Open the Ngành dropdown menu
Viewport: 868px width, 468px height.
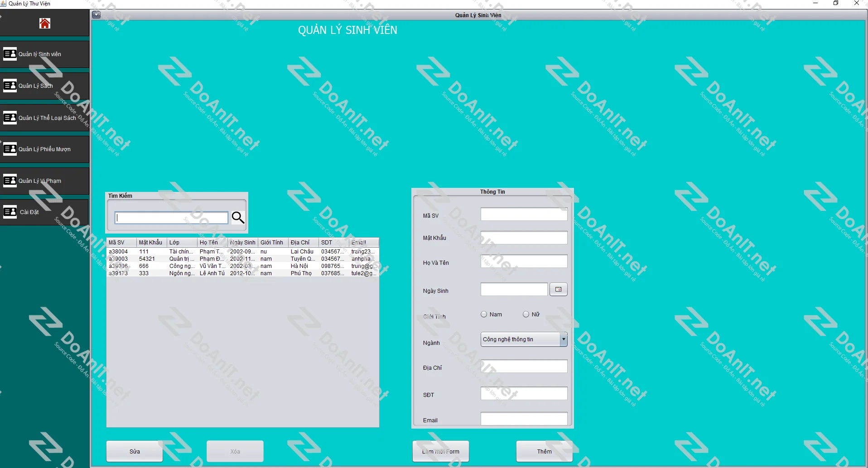[563, 339]
